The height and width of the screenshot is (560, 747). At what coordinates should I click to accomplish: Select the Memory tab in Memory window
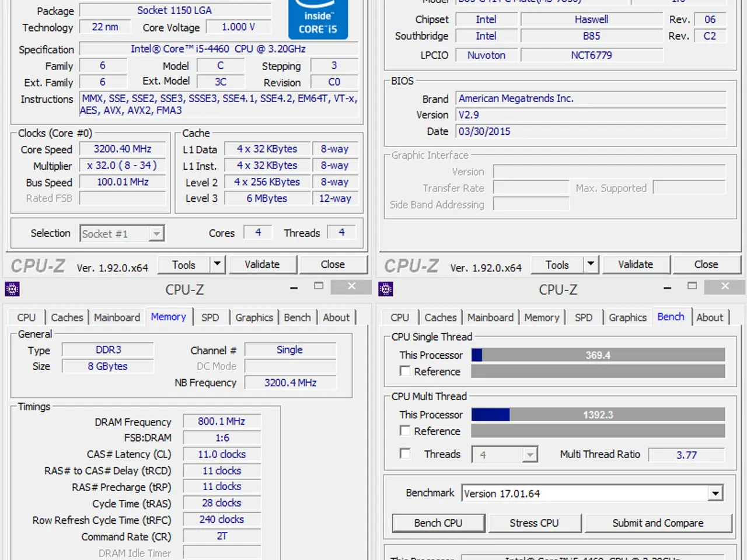tap(168, 317)
